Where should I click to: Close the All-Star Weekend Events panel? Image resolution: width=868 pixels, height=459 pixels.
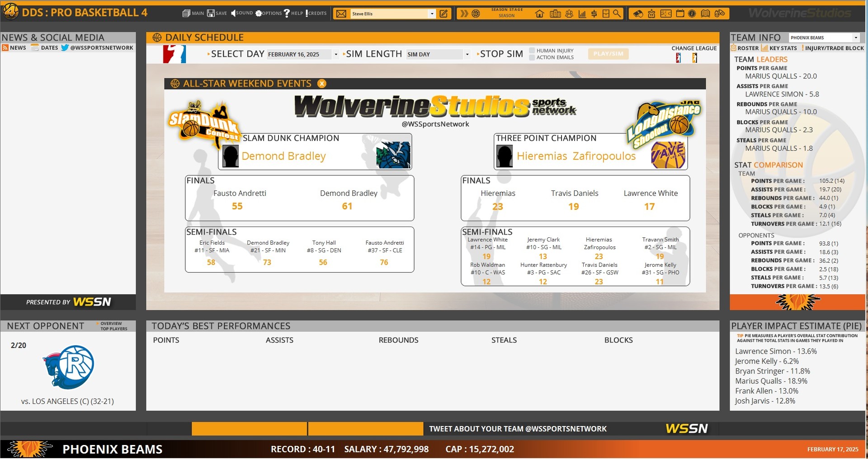coord(321,84)
